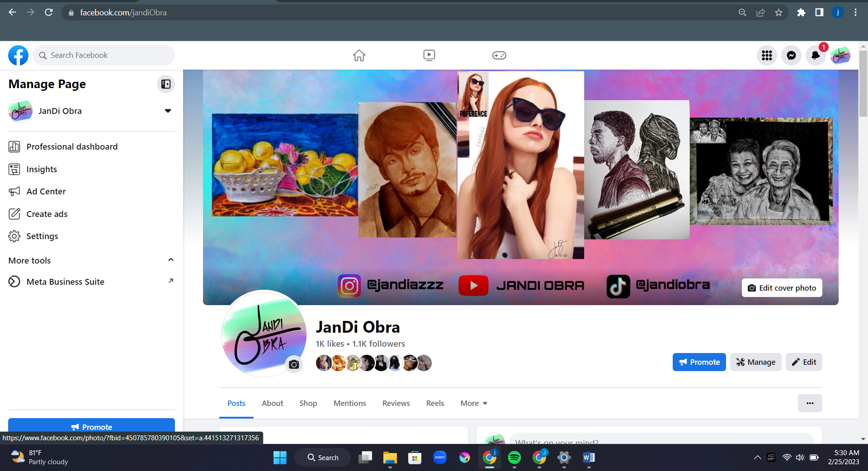Show hidden system tray icons
The height and width of the screenshot is (471, 868).
point(757,457)
